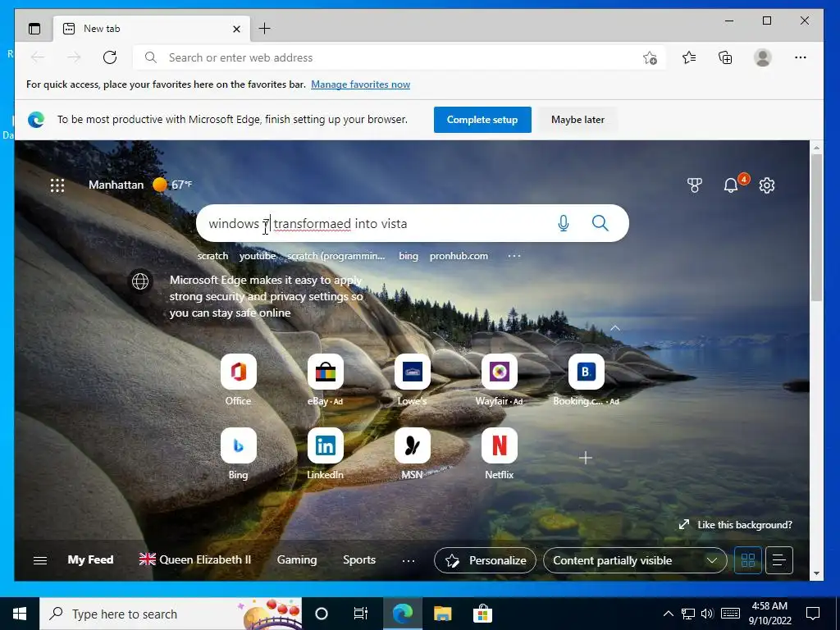Viewport: 840px width, 630px height.
Task: Select the Queen Elizabeth II tab
Action: (195, 559)
